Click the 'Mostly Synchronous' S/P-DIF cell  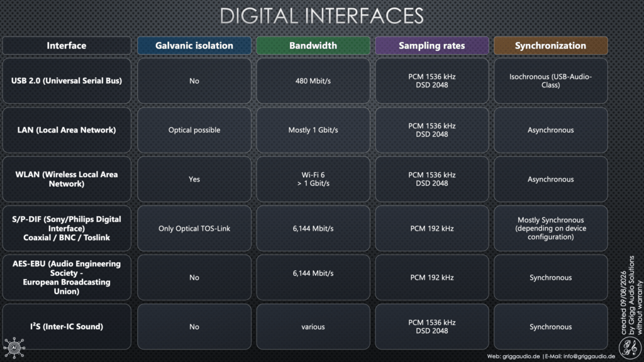[x=551, y=228]
